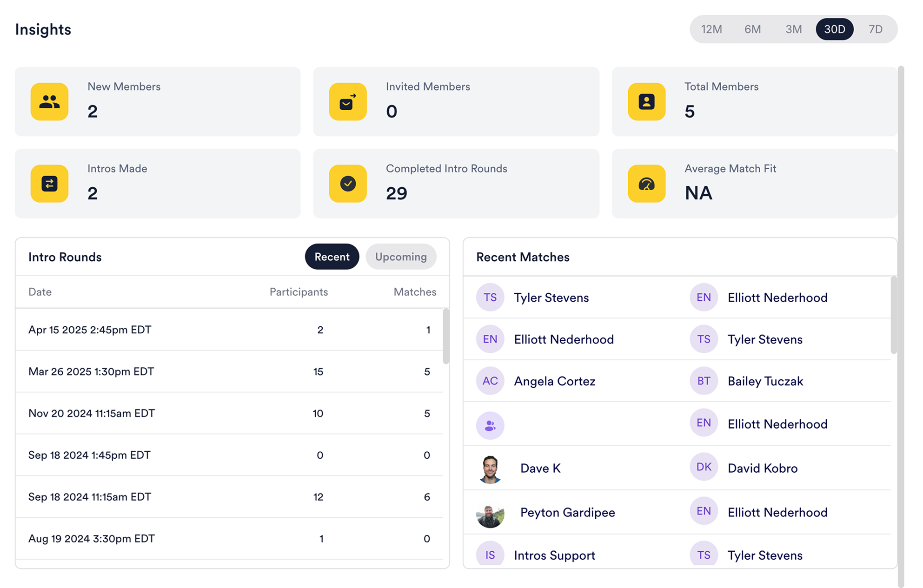Click the Angela Cortez AC avatar
Image resolution: width=923 pixels, height=588 pixels.
[x=490, y=381]
